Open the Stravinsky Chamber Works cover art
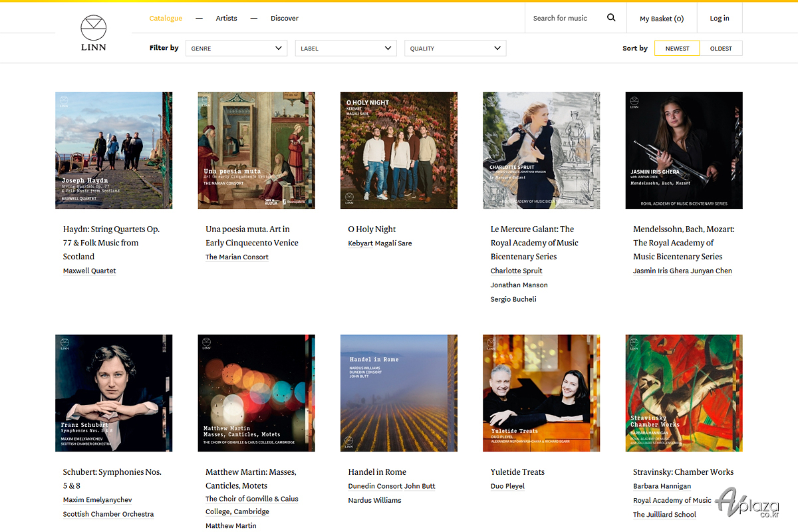The width and height of the screenshot is (798, 532). pos(684,393)
